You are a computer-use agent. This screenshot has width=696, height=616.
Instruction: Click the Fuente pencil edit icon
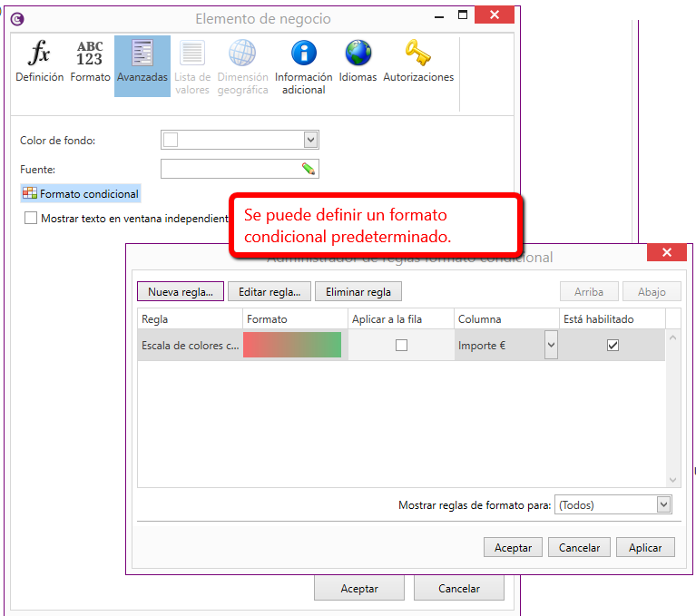(x=309, y=169)
